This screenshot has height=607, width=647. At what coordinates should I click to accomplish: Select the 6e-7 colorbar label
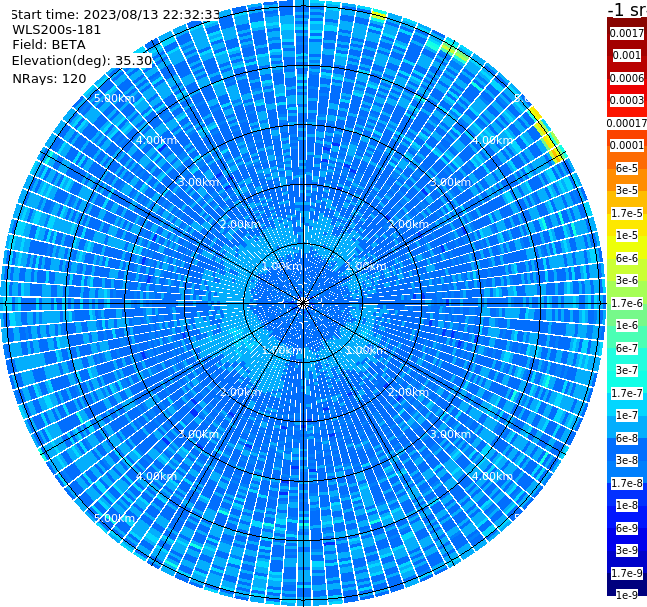627,348
